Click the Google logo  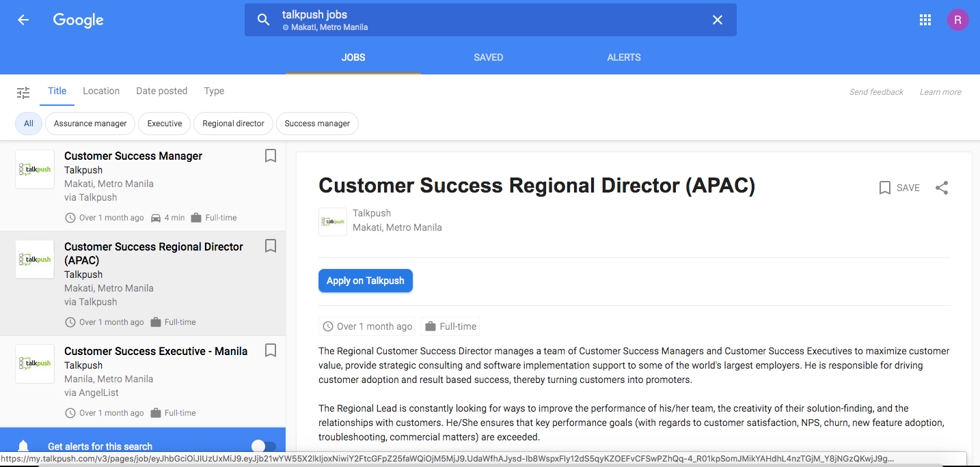pos(78,20)
